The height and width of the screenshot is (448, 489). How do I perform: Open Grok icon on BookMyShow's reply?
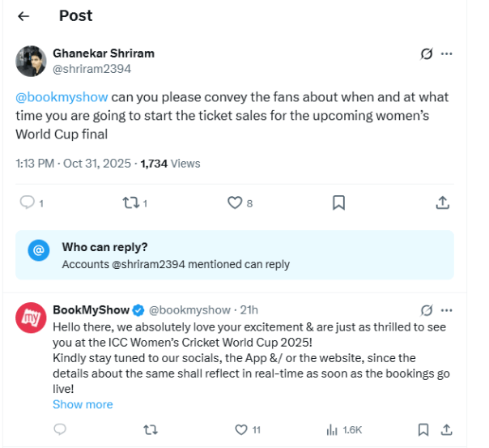click(427, 309)
